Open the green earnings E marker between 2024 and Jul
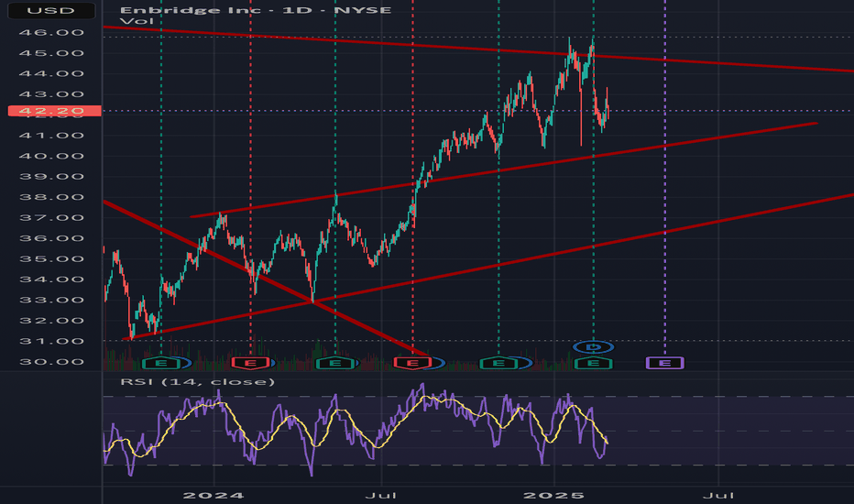 (335, 363)
